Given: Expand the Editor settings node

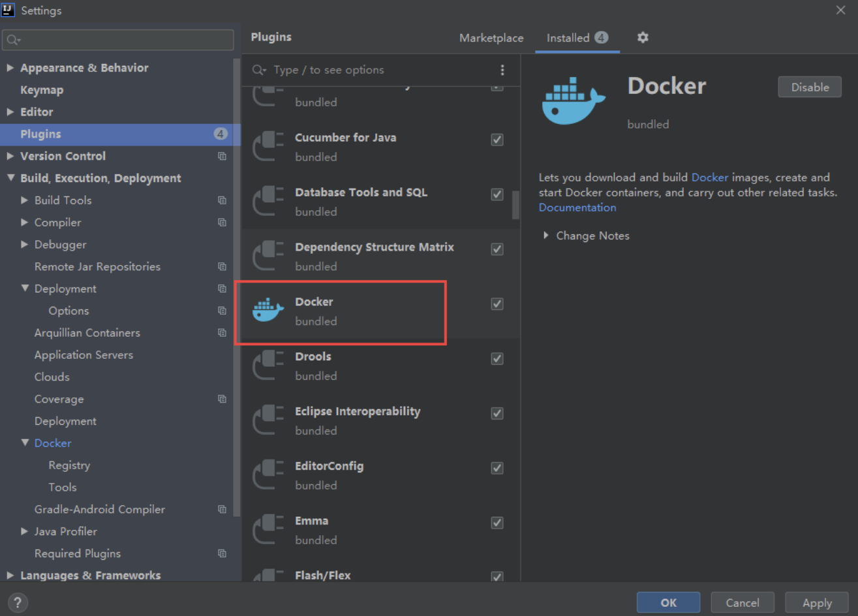Looking at the screenshot, I should 10,112.
